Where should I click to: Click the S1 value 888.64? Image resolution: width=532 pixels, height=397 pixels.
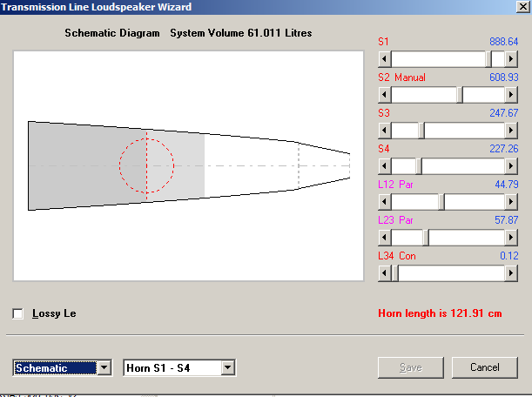pos(503,42)
